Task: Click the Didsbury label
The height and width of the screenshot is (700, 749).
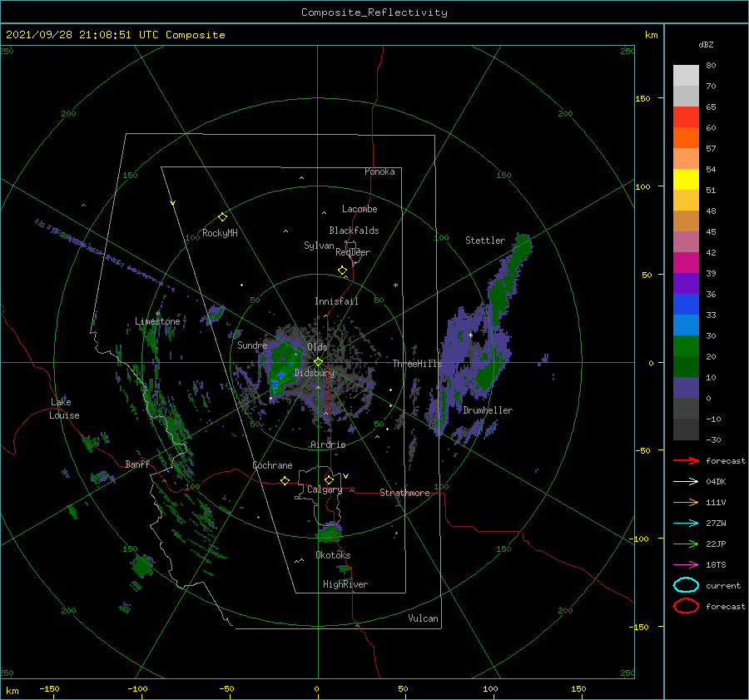Action: pos(314,373)
